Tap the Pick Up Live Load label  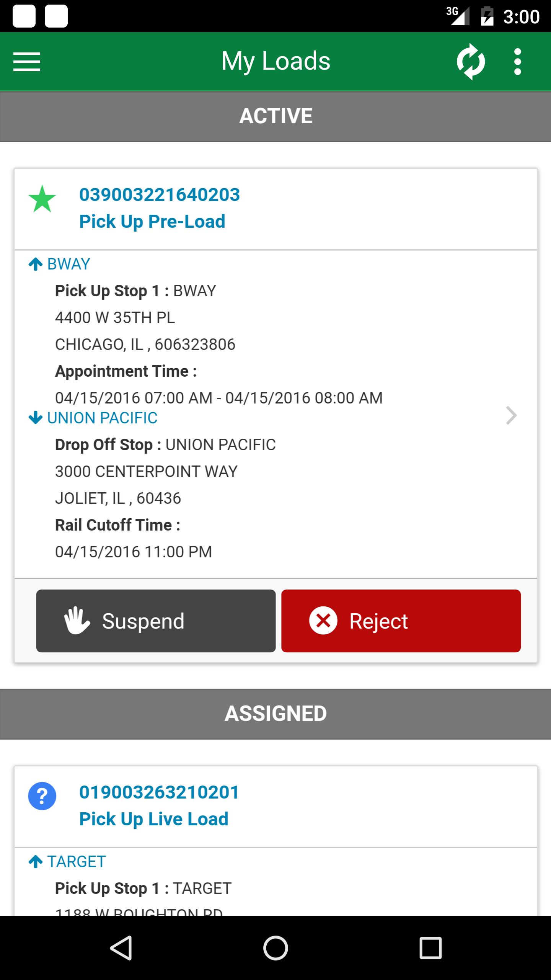pos(154,819)
